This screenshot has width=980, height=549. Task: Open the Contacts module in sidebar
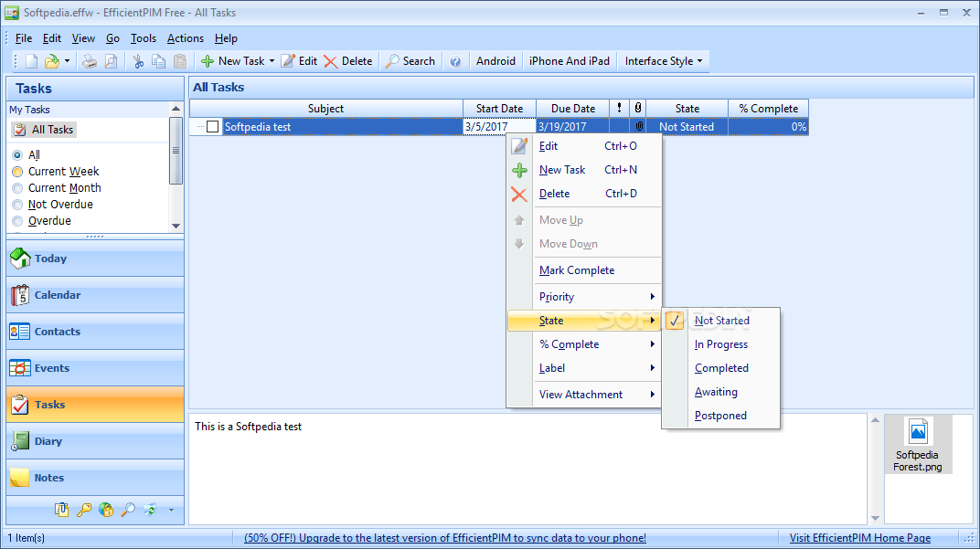(x=95, y=332)
